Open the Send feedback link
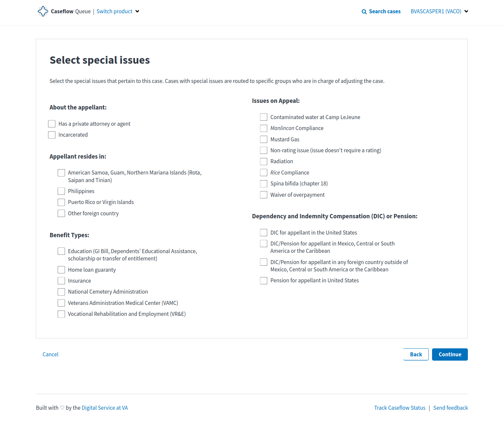 point(451,408)
